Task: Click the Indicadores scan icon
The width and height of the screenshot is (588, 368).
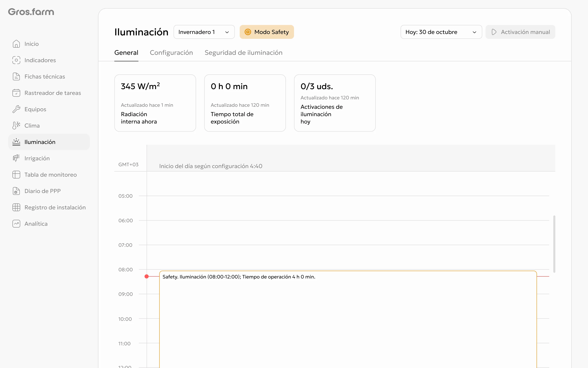Action: click(16, 60)
